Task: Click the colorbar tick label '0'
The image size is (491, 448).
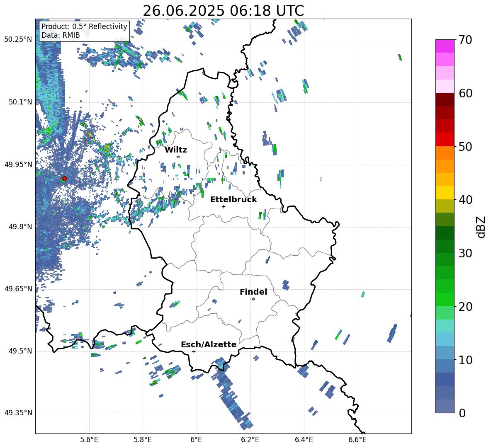Action: click(x=462, y=413)
